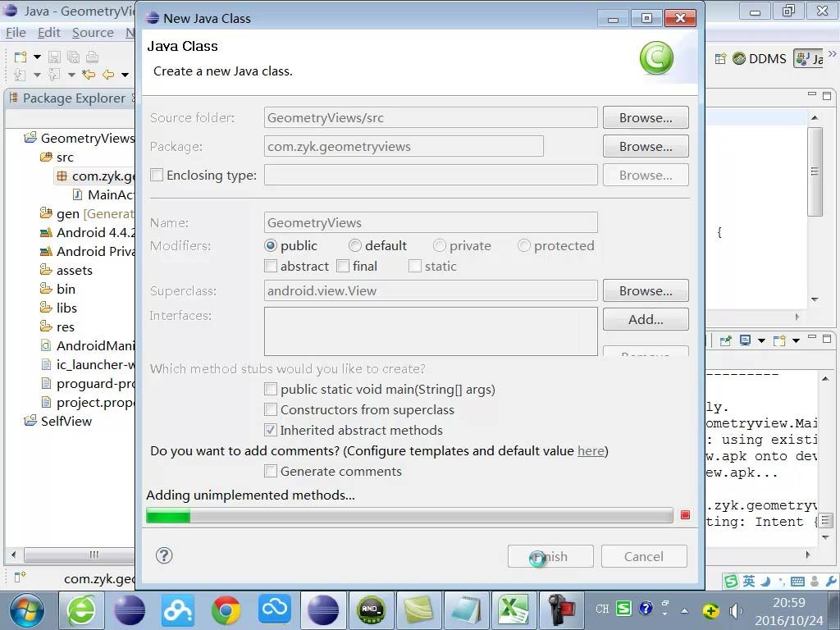Open Display Selected Console dropdown arrow

click(x=761, y=340)
